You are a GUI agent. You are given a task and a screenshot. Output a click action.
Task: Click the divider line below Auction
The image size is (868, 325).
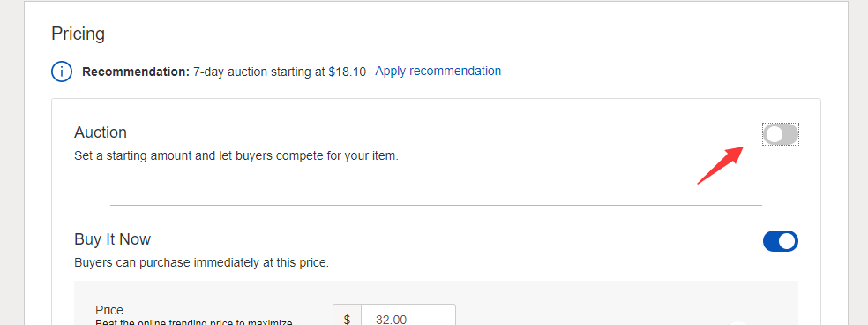coord(437,205)
